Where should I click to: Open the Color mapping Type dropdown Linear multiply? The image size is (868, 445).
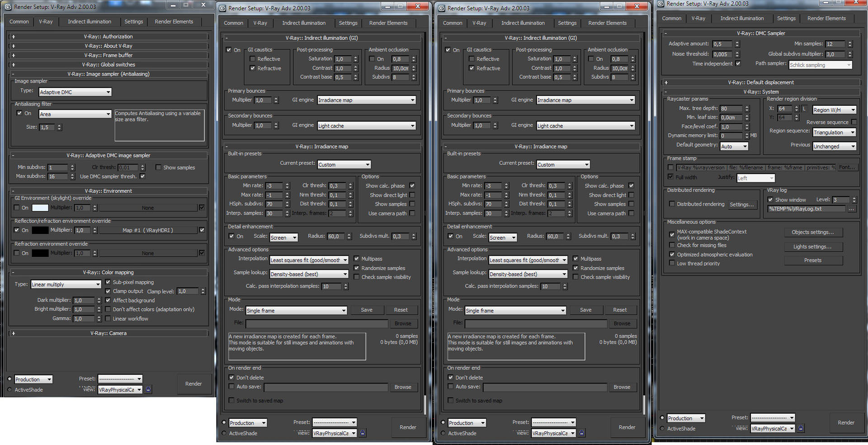click(x=66, y=285)
